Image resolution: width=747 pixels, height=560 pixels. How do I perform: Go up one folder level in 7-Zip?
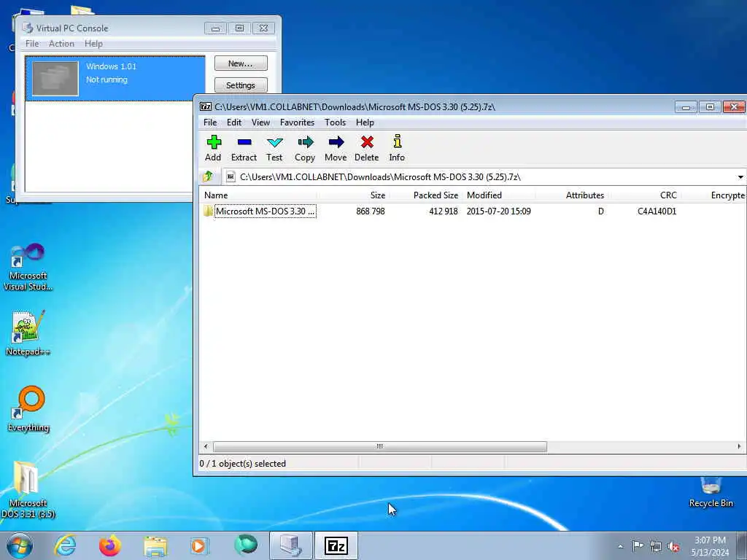(x=208, y=176)
